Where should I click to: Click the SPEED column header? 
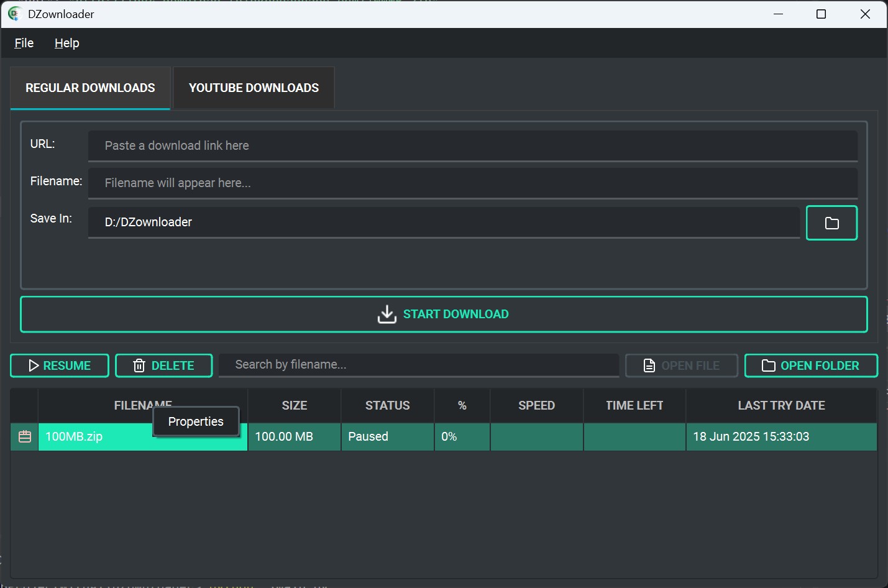pos(536,405)
